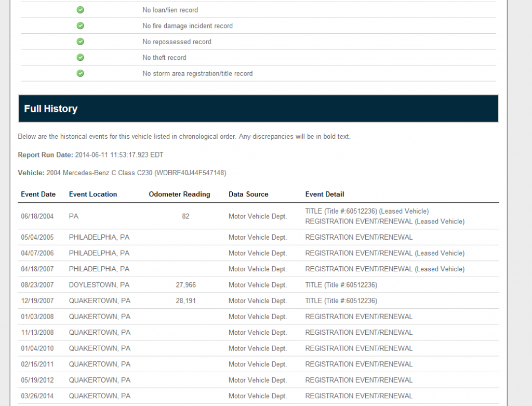Click green check icon beside No fire damage record
This screenshot has width=532, height=406.
[81, 26]
